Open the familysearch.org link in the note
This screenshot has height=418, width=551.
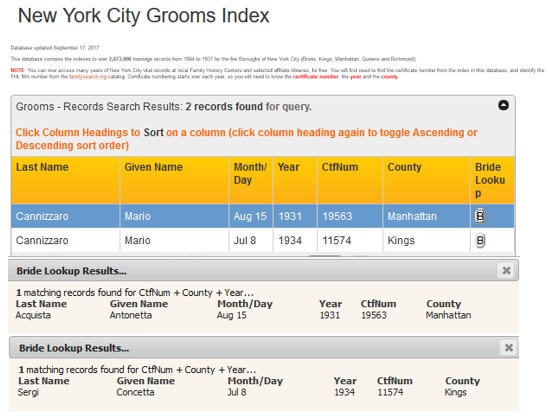[88, 77]
